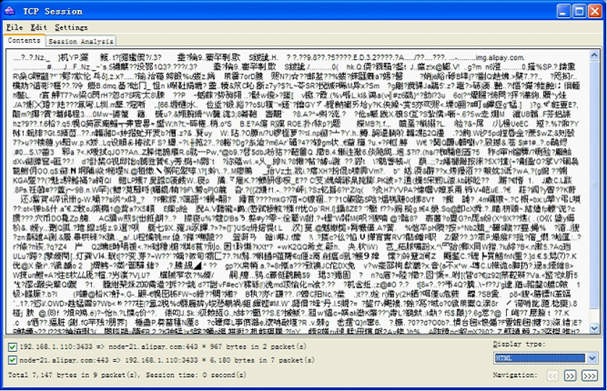
Task: Uncheck the 192.168.1.110 to alipay traffic checkbox
Action: tap(12, 347)
